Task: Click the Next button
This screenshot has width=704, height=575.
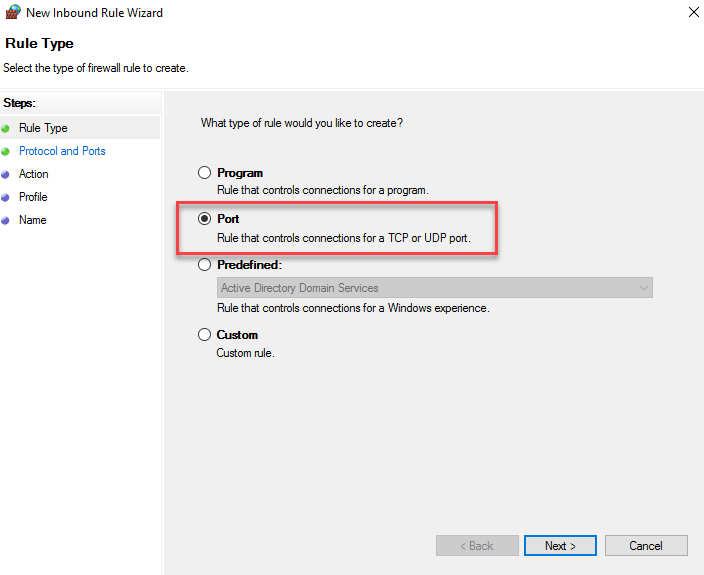Action: click(x=560, y=545)
